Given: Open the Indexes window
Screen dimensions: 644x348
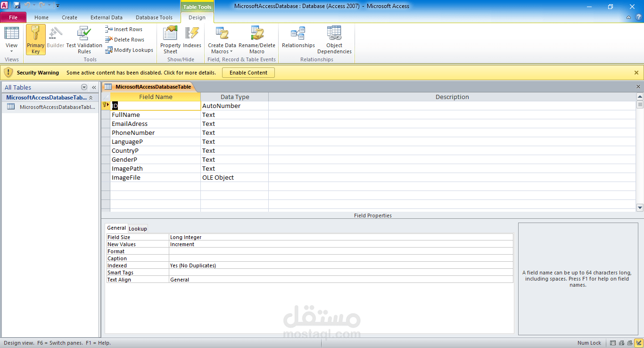Looking at the screenshot, I should coord(192,37).
